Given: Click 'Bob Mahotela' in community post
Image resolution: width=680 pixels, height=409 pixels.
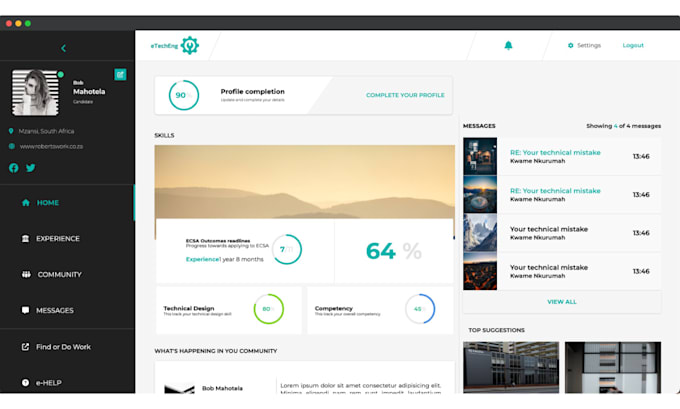Looking at the screenshot, I should point(222,388).
